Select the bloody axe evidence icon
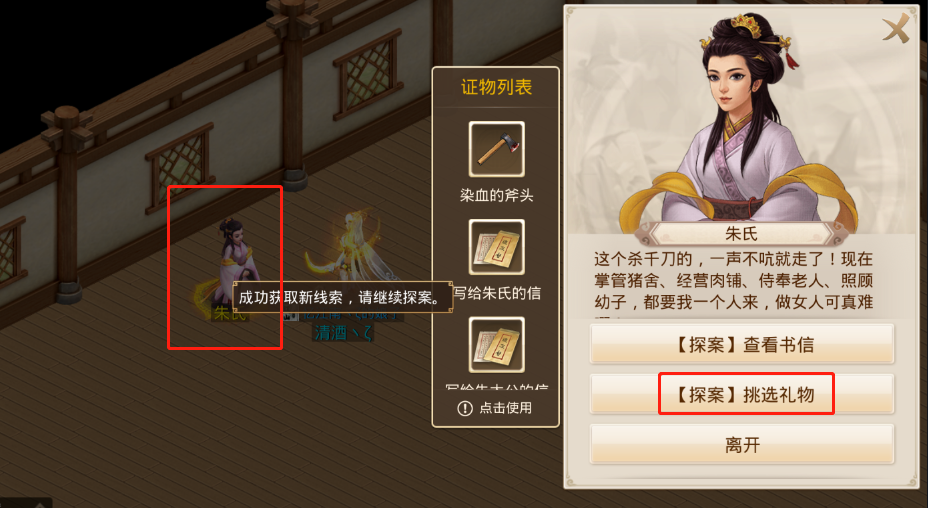The width and height of the screenshot is (928, 508). [x=497, y=149]
